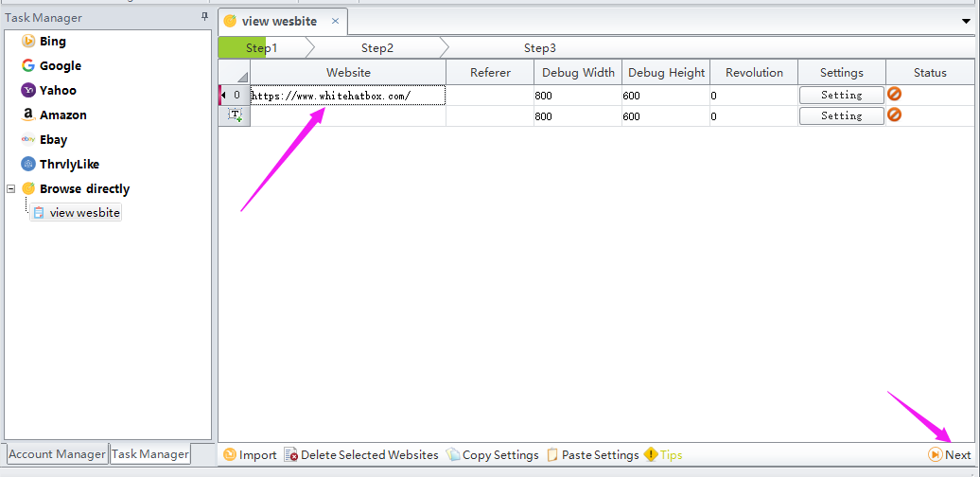
Task: Edit the whitehatbox website URL cell
Action: [x=347, y=96]
